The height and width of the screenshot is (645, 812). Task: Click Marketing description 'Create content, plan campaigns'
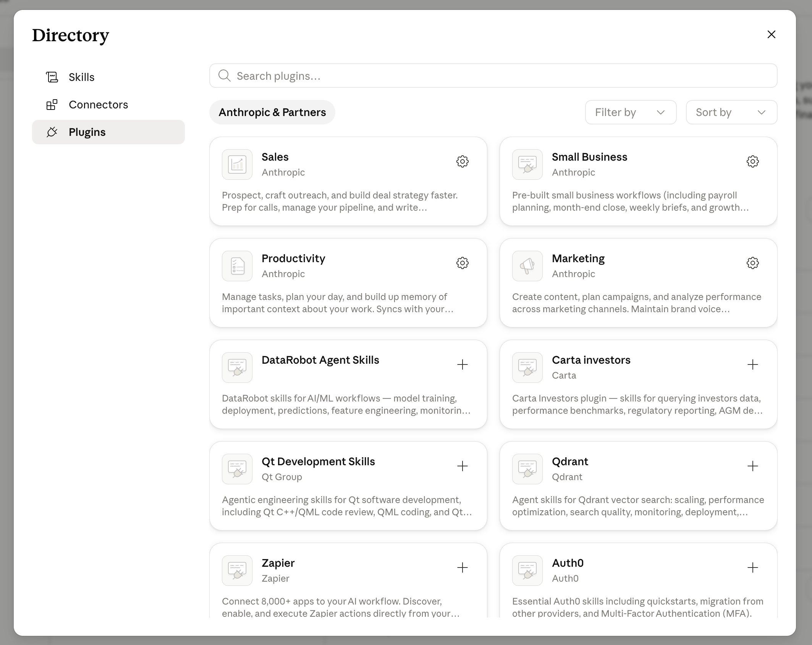[637, 303]
